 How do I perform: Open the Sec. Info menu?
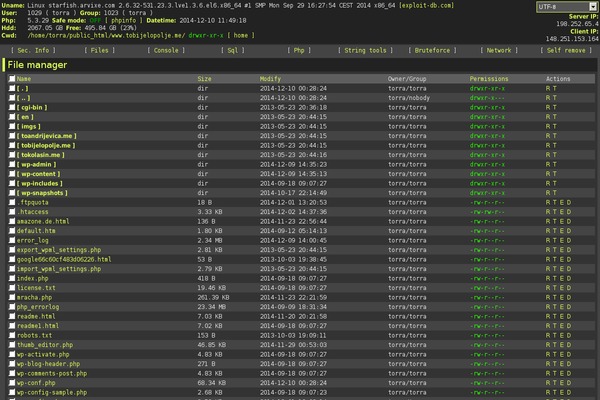[33, 50]
